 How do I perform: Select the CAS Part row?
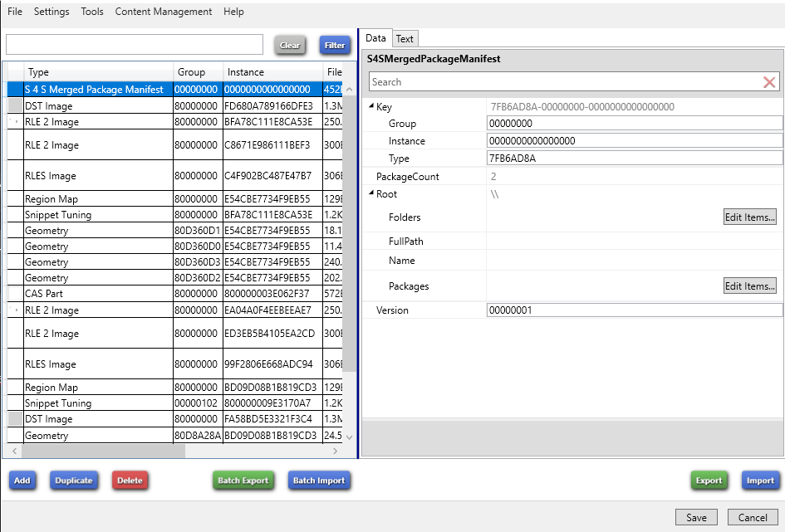174,293
